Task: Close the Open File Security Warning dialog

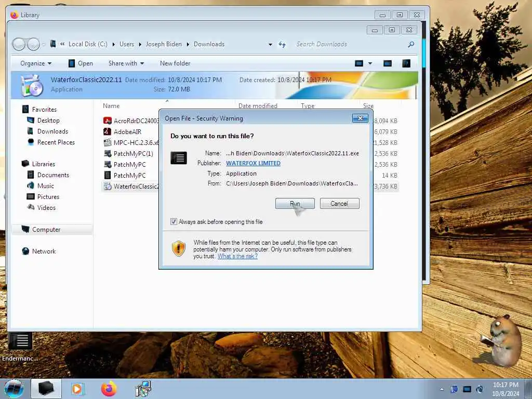Action: pyautogui.click(x=360, y=118)
